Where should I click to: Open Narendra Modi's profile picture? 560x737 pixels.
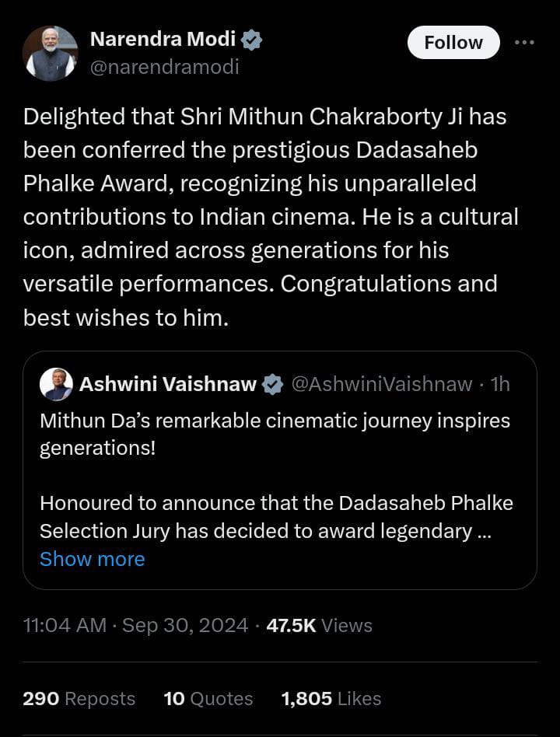click(x=50, y=54)
